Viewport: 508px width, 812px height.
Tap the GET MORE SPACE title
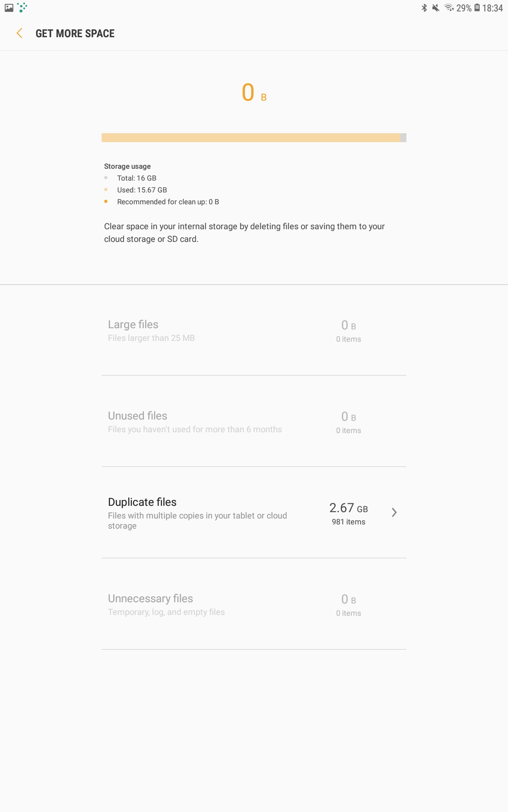point(75,33)
